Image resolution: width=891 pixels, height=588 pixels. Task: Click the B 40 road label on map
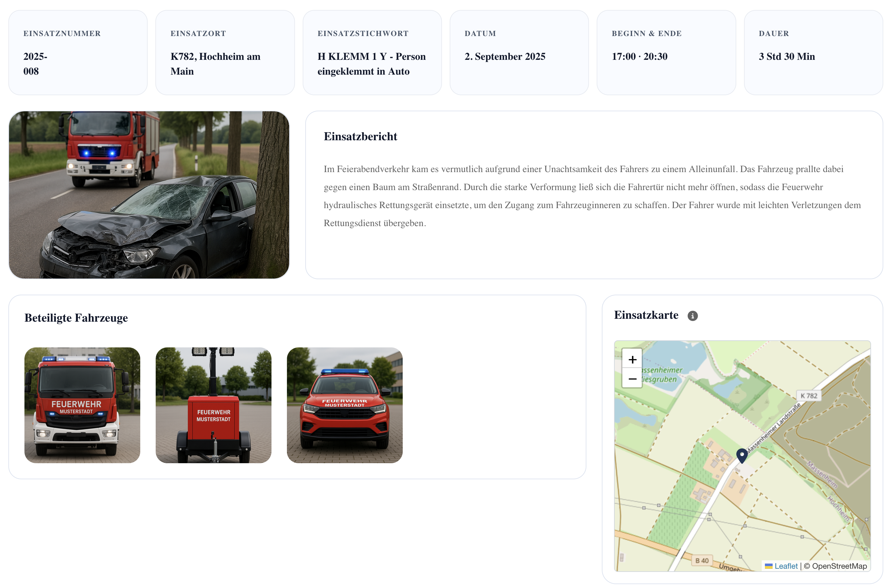[x=702, y=560]
